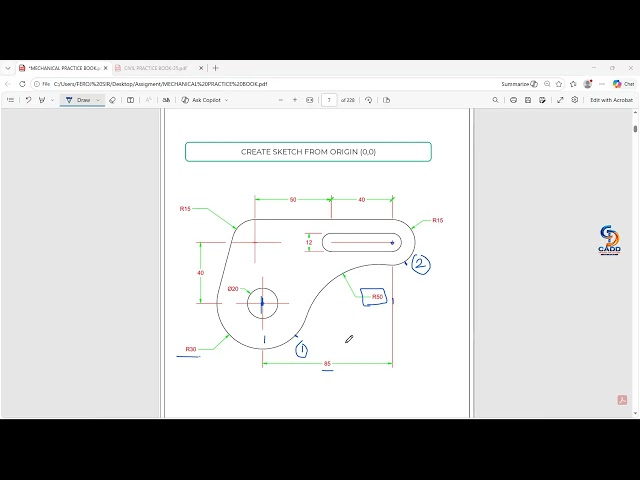640x480 pixels.
Task: Open the Favorites list
Action: tap(573, 84)
